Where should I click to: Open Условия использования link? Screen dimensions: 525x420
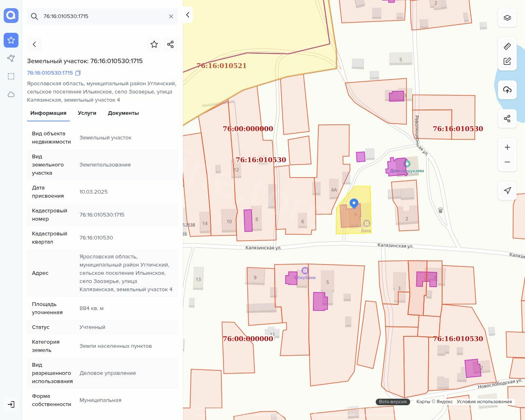(x=484, y=402)
